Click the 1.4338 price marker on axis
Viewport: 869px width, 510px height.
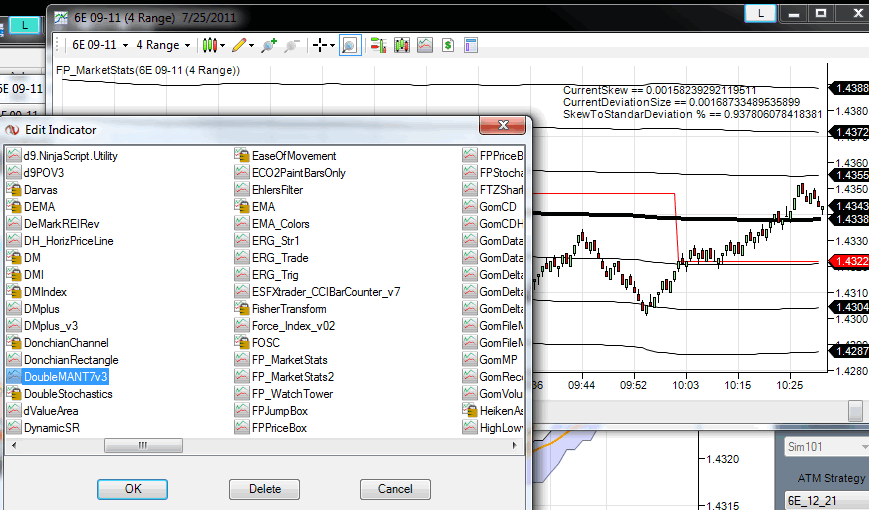click(x=849, y=220)
